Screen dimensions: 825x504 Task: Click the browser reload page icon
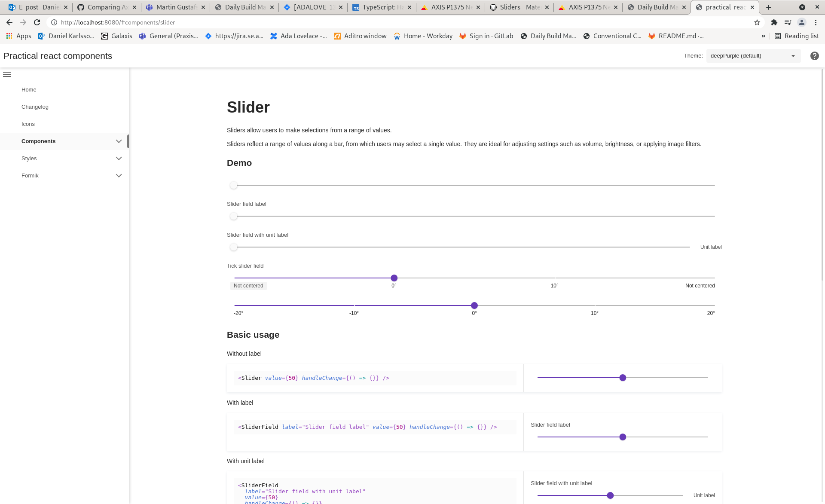37,22
